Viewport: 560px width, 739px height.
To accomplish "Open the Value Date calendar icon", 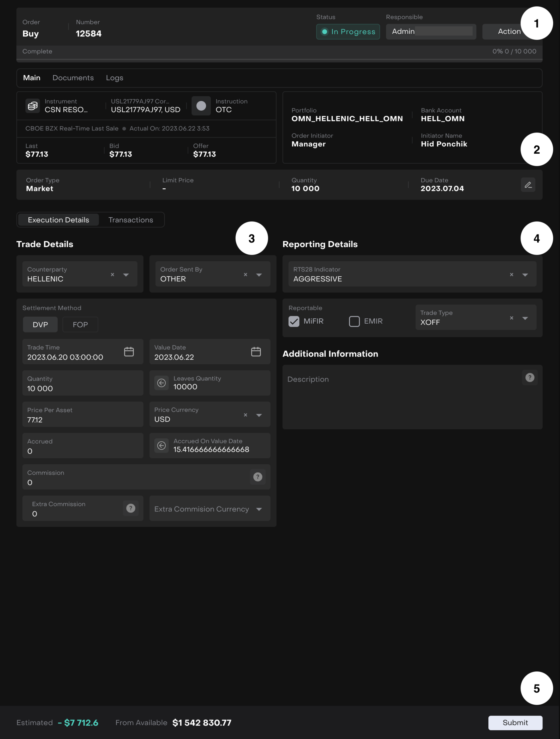I will pyautogui.click(x=256, y=351).
